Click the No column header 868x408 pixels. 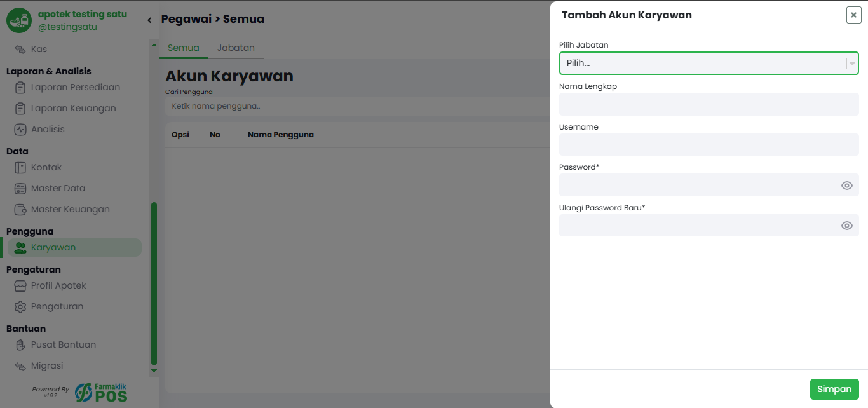point(215,135)
